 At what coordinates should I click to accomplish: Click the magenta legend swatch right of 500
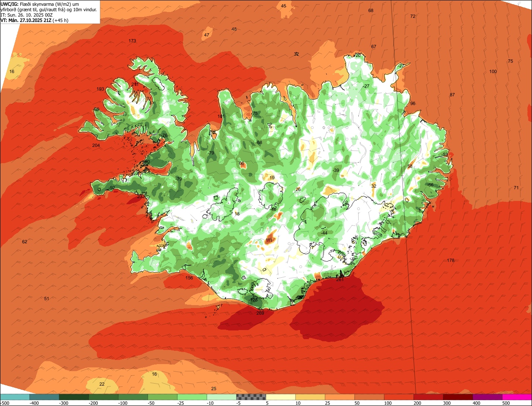coord(517,397)
